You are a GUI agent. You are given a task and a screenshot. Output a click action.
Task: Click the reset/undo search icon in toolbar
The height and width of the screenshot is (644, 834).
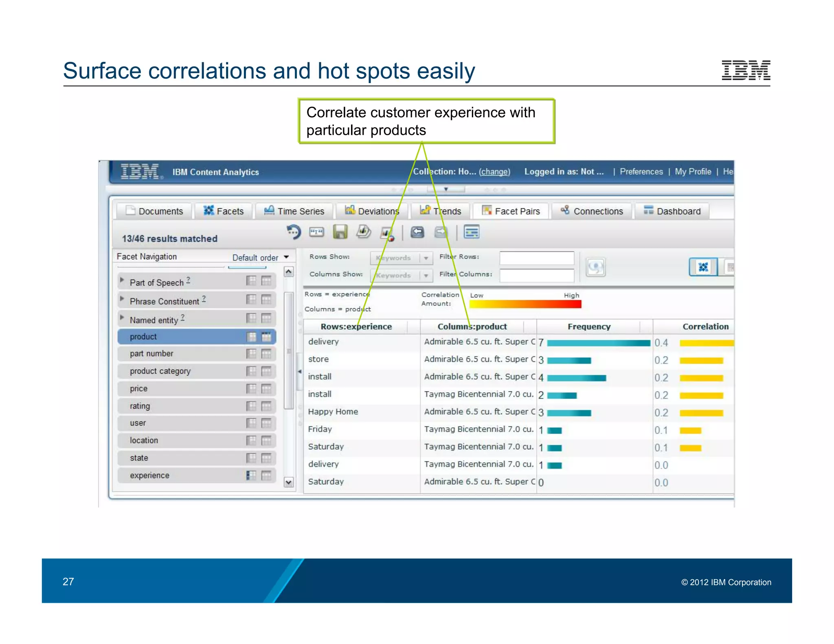pos(293,232)
